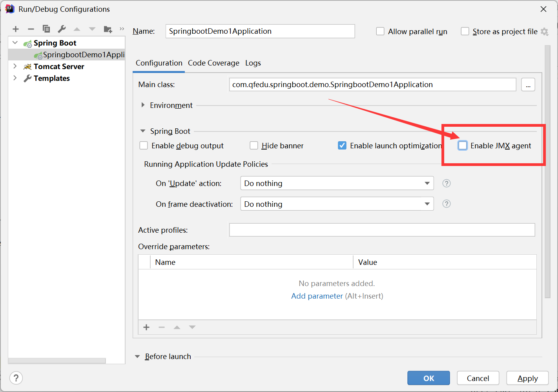Viewport: 558px width, 392px height.
Task: Click the Add parameter link
Action: [317, 296]
